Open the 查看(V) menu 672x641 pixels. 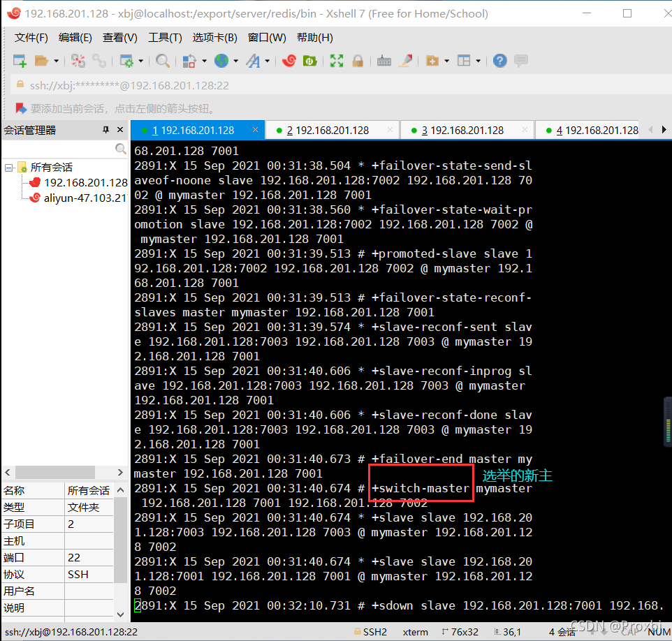tap(120, 38)
